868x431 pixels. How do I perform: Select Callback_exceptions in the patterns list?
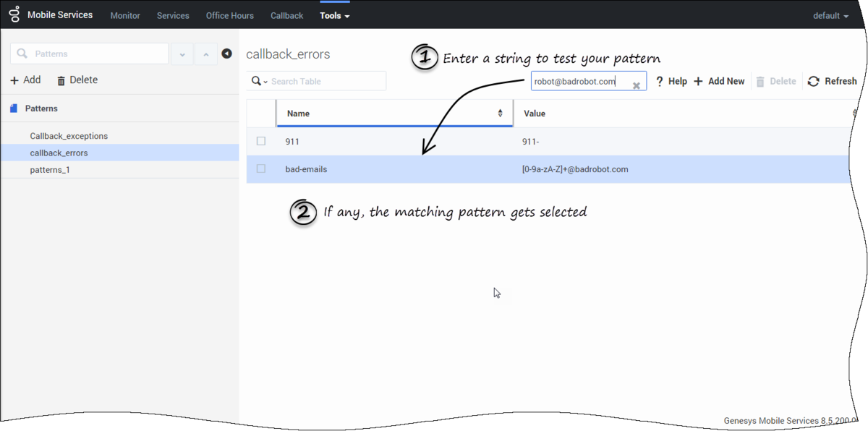tap(69, 136)
